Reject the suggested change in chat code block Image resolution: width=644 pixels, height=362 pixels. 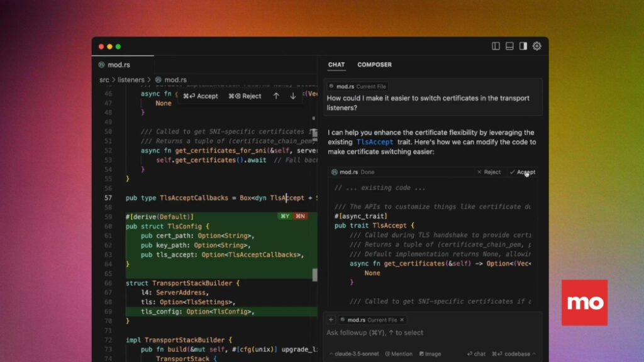point(489,172)
